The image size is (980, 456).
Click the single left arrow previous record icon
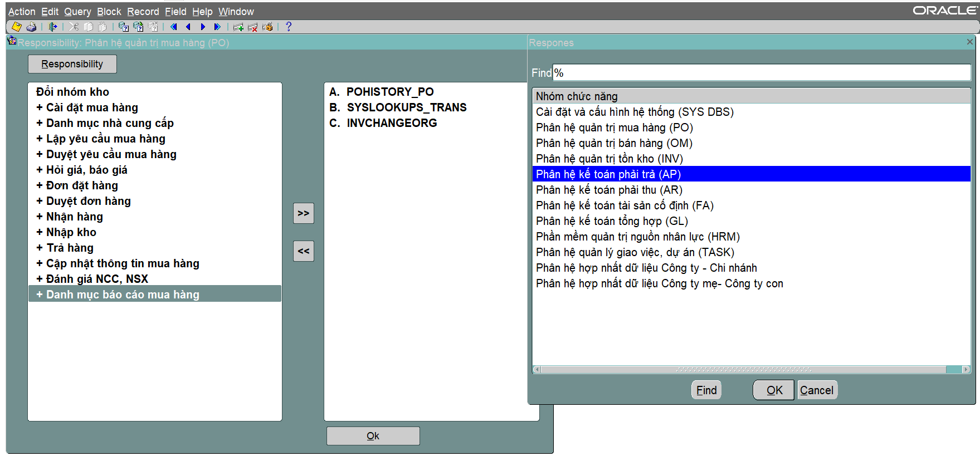pos(188,27)
